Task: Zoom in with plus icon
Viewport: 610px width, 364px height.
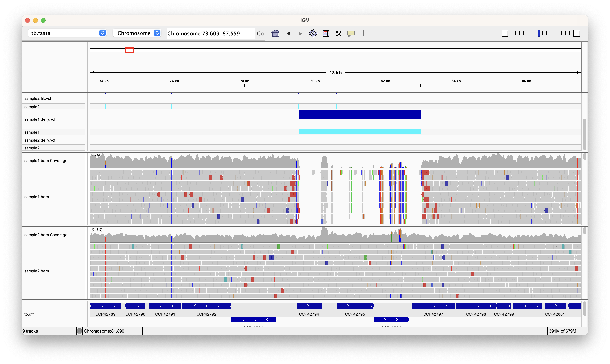Action: pyautogui.click(x=577, y=33)
